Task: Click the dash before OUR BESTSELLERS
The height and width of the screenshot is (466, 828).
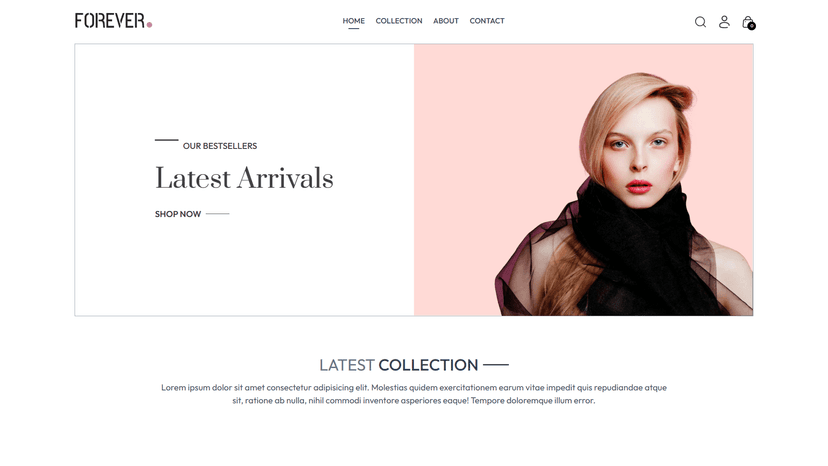Action: point(166,140)
